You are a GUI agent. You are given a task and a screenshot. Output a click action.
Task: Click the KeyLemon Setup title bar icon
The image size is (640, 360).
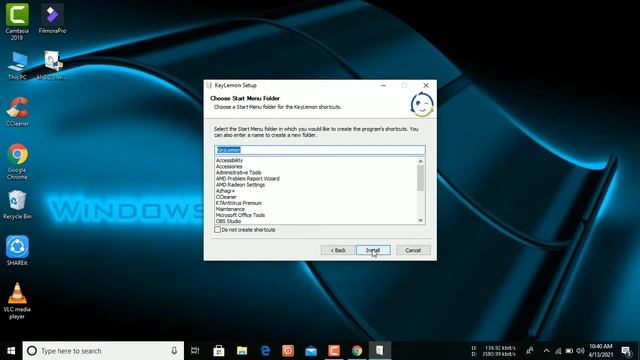(209, 85)
